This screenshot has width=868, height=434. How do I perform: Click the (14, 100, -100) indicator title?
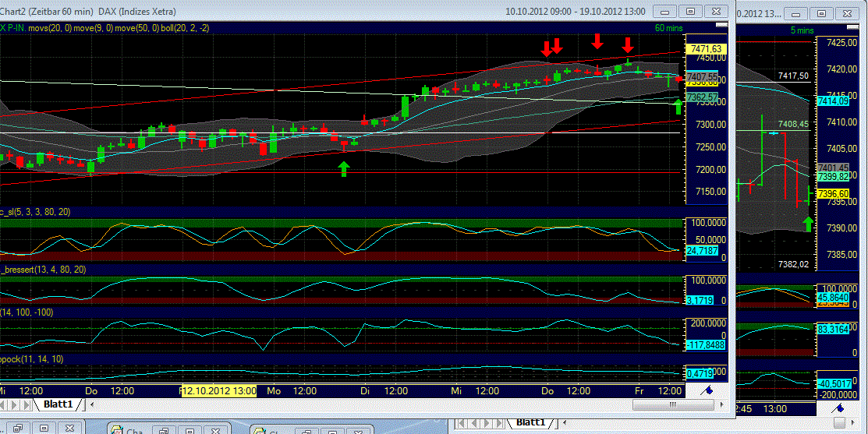coord(27,312)
